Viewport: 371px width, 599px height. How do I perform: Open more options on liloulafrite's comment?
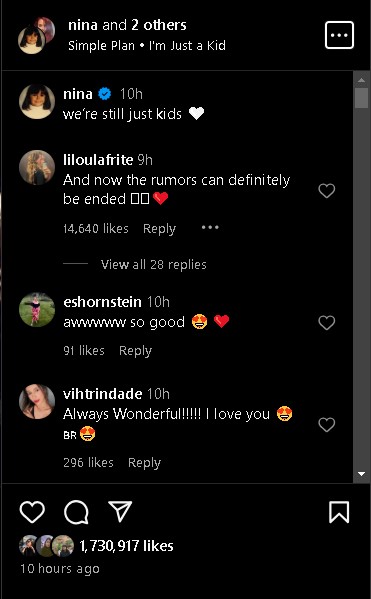pos(210,228)
